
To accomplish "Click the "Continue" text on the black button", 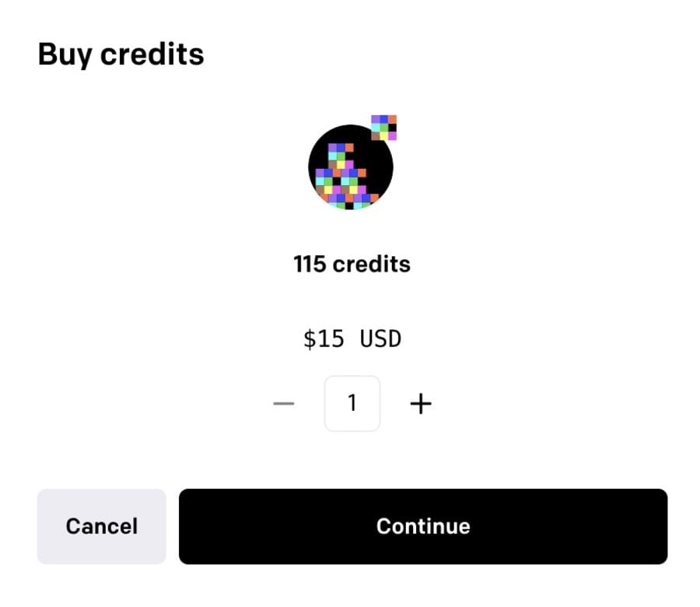I will 423,526.
